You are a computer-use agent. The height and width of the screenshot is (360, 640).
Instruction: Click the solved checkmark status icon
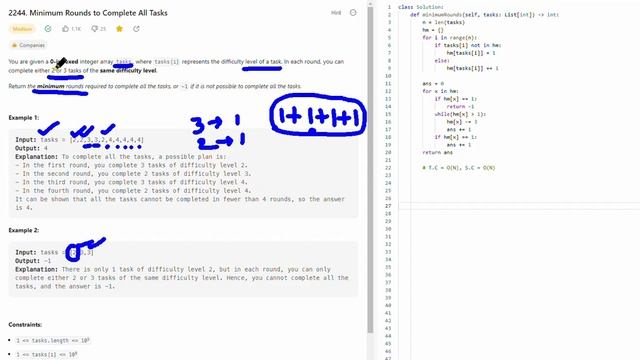tap(48, 29)
